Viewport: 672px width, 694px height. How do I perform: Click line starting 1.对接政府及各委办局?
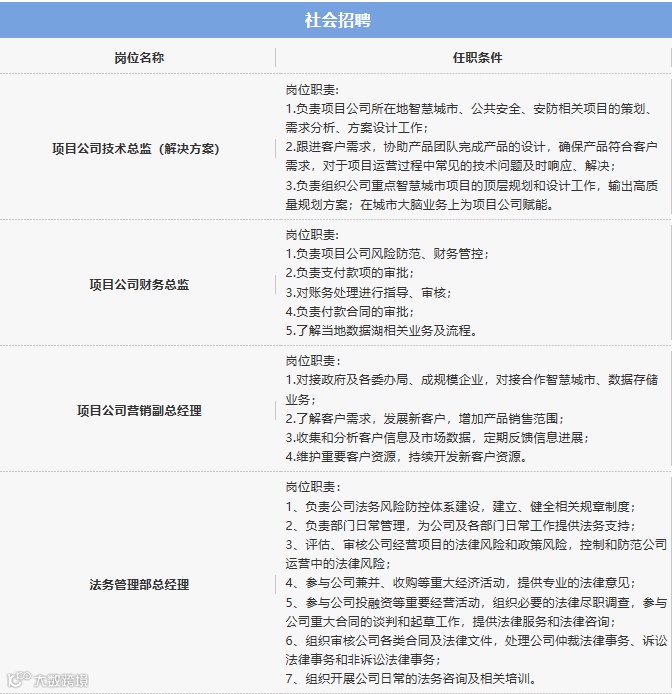pos(472,380)
